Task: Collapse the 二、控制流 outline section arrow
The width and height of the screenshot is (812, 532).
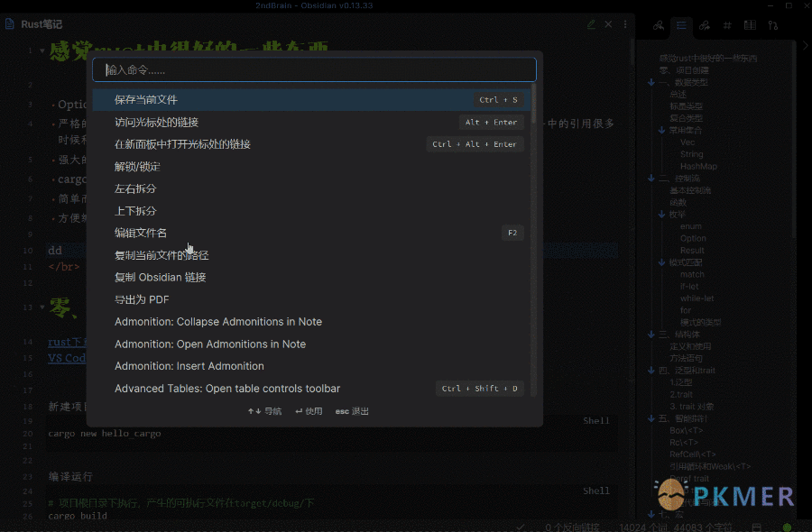Action: coord(651,179)
